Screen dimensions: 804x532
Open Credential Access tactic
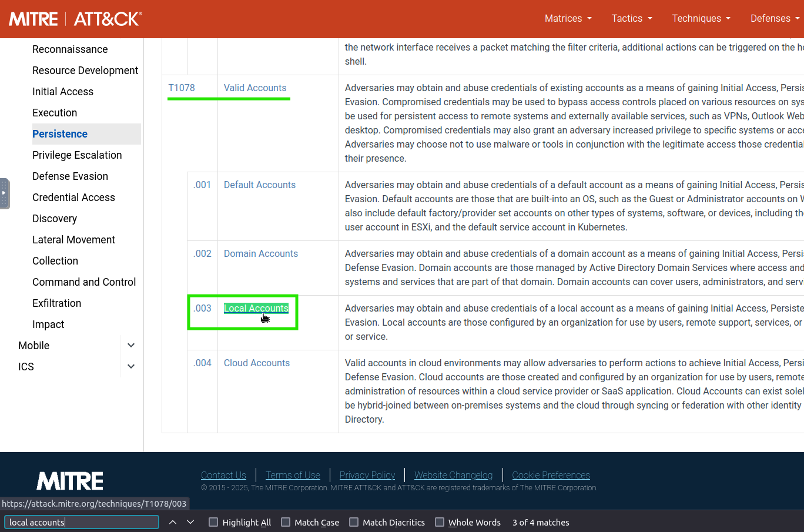pos(73,198)
